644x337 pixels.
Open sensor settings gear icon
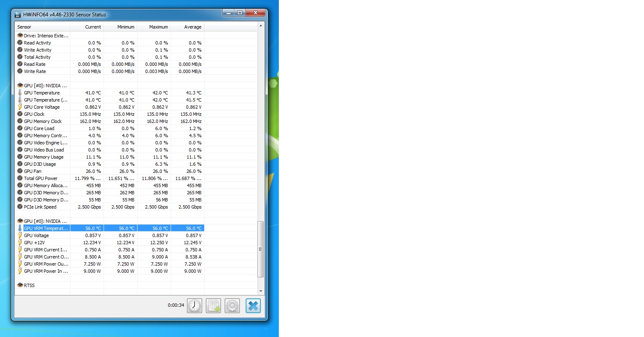pyautogui.click(x=232, y=306)
